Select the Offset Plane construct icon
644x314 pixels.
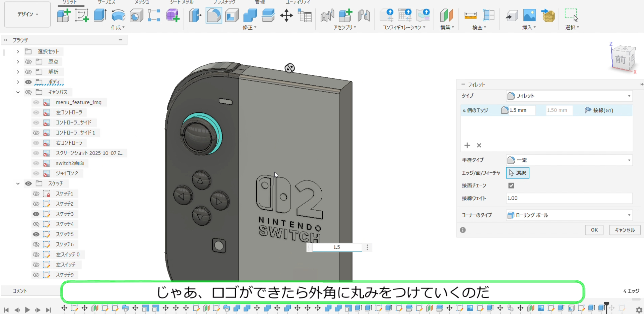point(447,15)
